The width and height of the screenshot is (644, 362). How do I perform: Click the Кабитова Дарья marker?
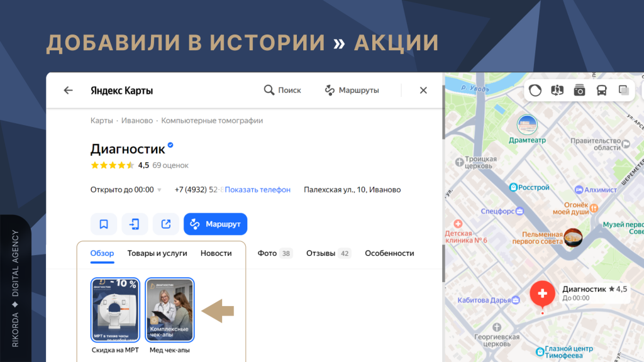516,300
